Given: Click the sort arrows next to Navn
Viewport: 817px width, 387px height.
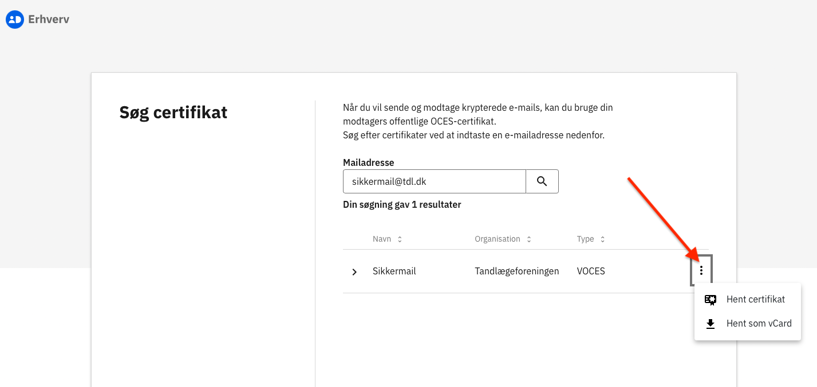Looking at the screenshot, I should click(400, 240).
